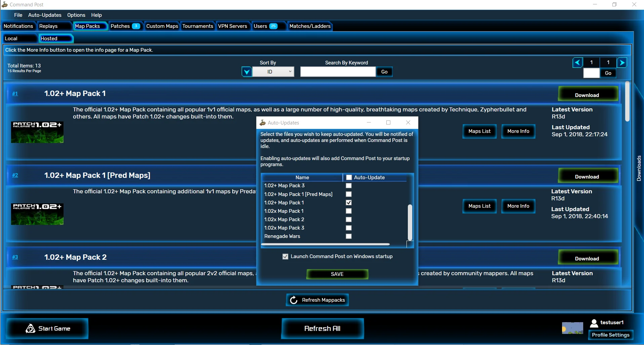Open the File menu
Screen dimensions: 644x345
pyautogui.click(x=18, y=15)
